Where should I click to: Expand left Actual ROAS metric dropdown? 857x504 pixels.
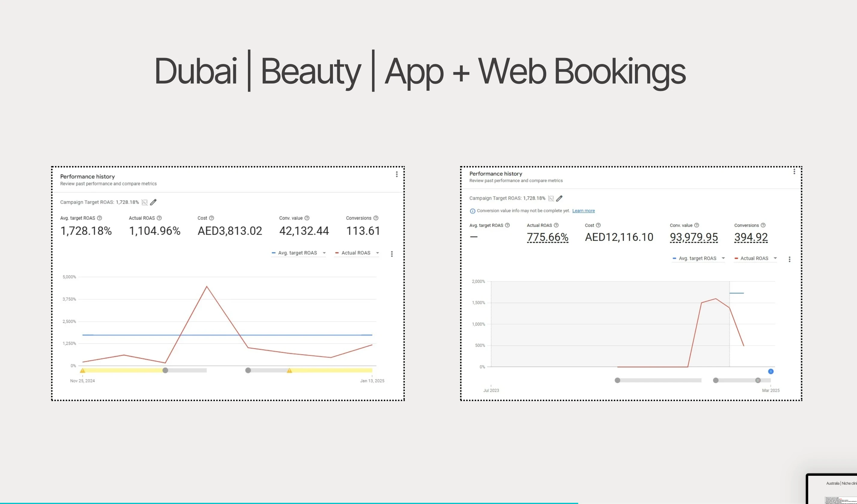(x=377, y=253)
